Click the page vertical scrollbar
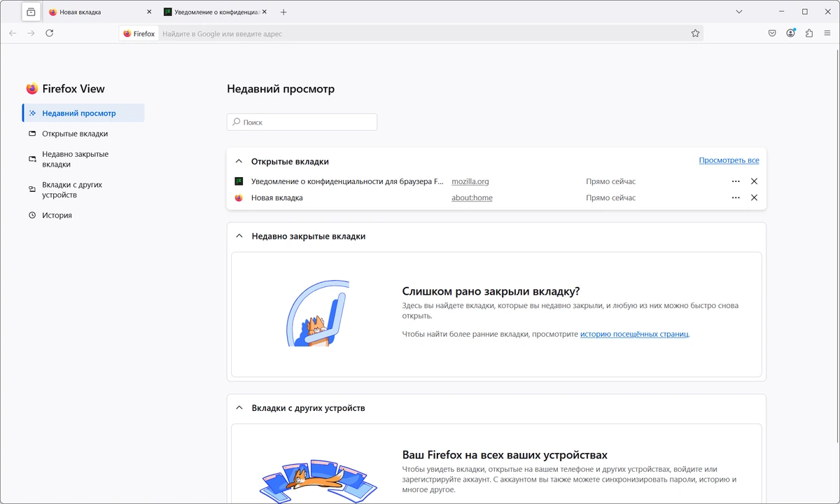 click(x=836, y=245)
